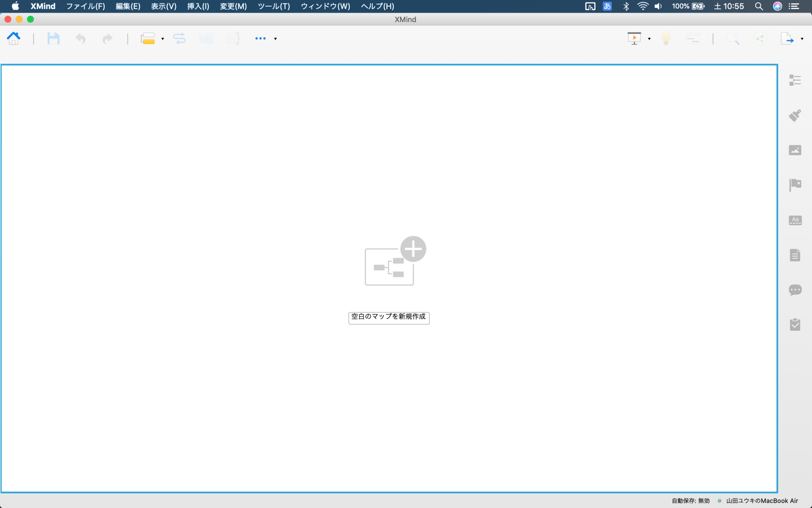Viewport: 812px width, 508px height.
Task: Expand the Export dropdown arrow
Action: coord(802,39)
